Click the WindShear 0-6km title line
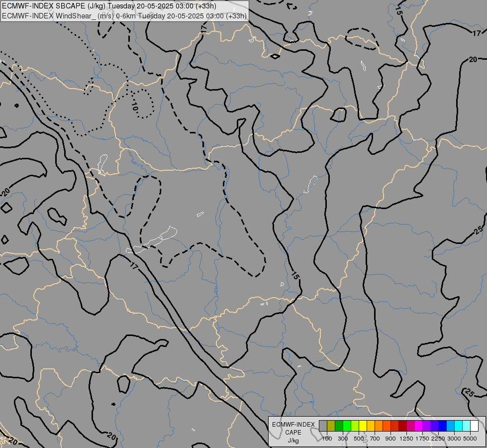Screen dimensions: 487x448 click(124, 16)
